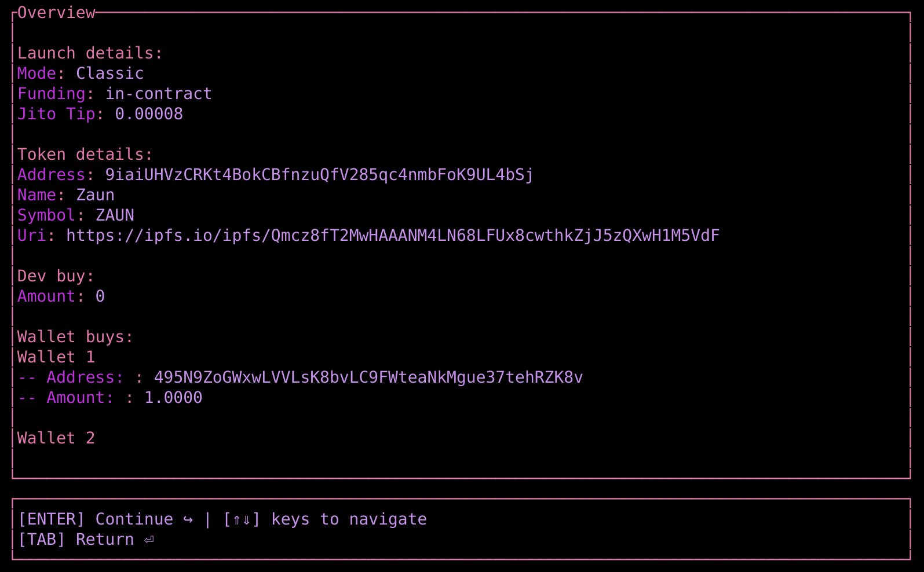Image resolution: width=924 pixels, height=572 pixels.
Task: Select the Wallet 2 entry heading
Action: tap(56, 438)
